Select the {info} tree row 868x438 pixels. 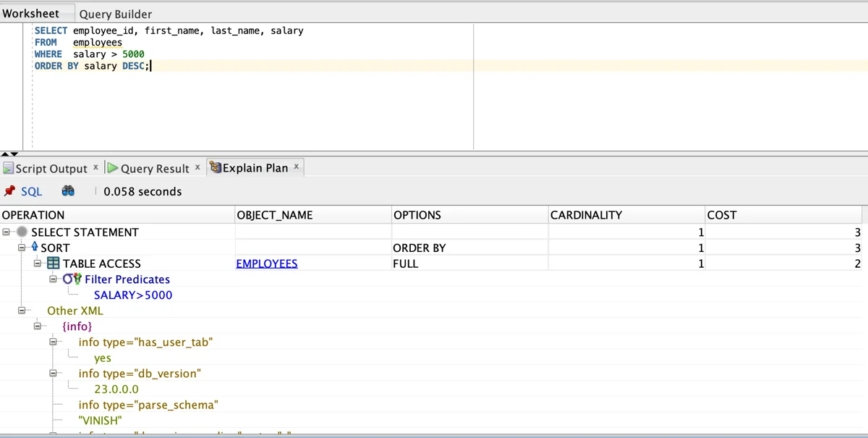[x=77, y=327]
